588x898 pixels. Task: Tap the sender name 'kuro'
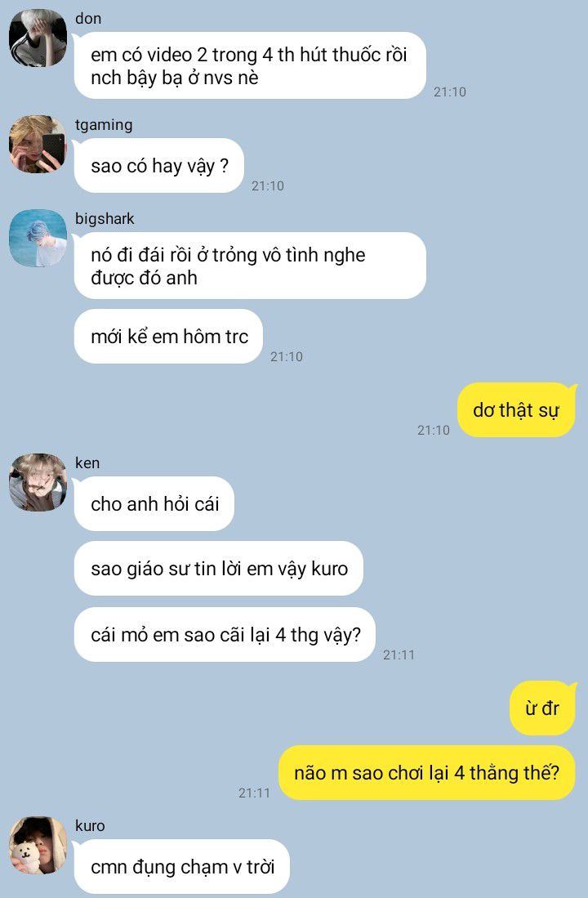90,825
